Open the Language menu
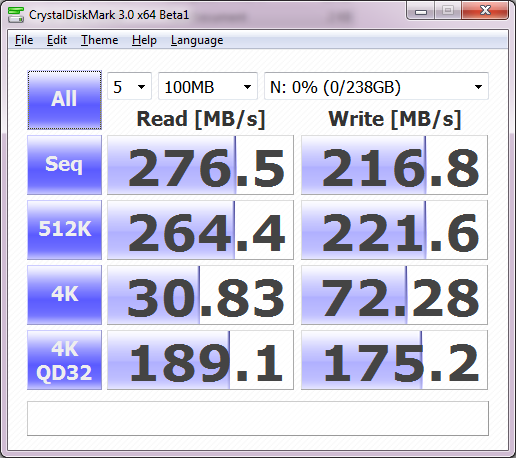Viewport: 516px width, 458px height. [197, 40]
